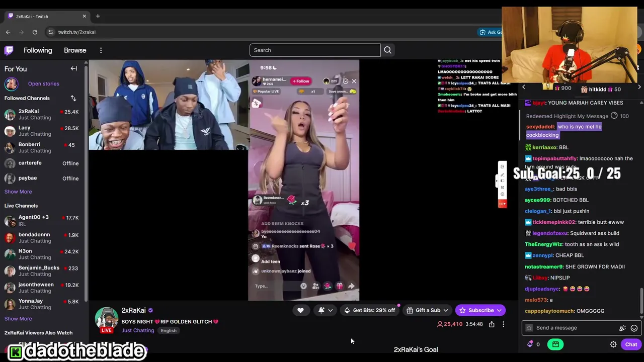Viewport: 644px width, 362px height.
Task: Toggle the notification bell for 2xRaKai
Action: coord(321,310)
